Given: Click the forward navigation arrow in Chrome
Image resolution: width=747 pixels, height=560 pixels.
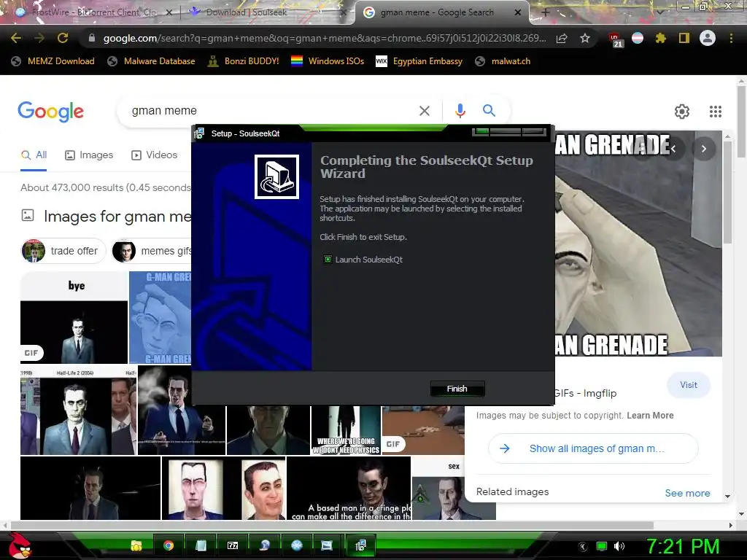Looking at the screenshot, I should pyautogui.click(x=39, y=38).
